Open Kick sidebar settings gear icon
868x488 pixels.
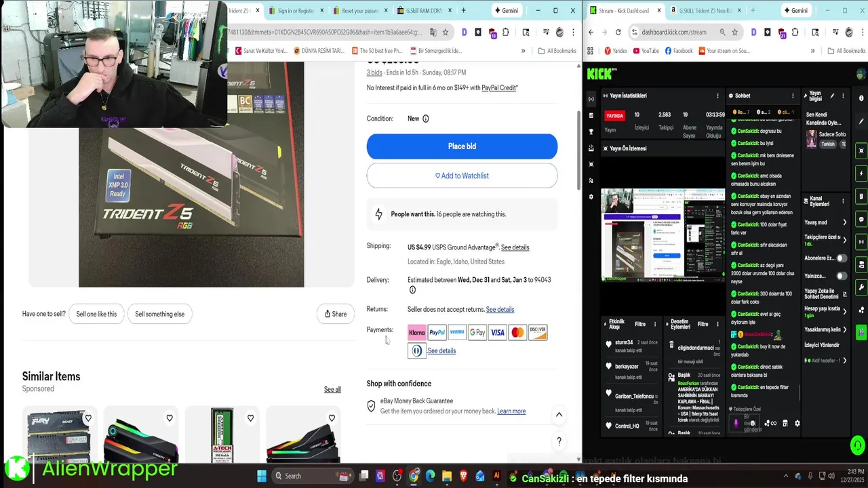(x=591, y=197)
